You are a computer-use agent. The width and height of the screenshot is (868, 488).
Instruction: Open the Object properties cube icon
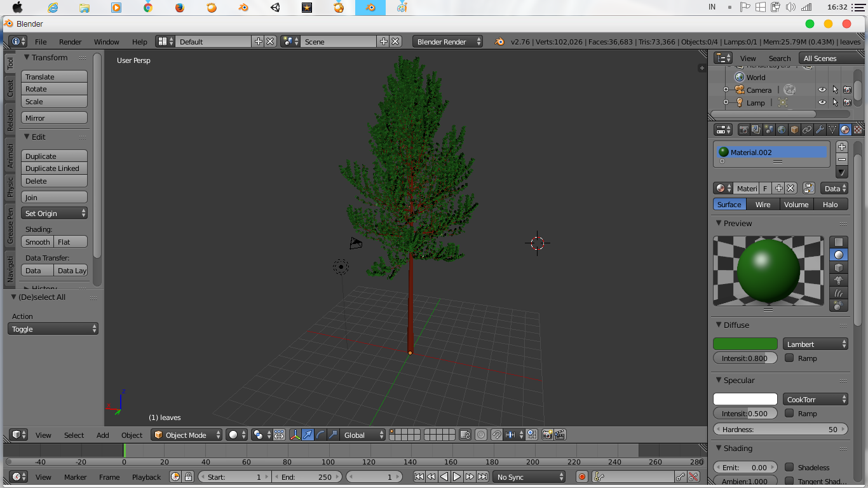pos(794,129)
